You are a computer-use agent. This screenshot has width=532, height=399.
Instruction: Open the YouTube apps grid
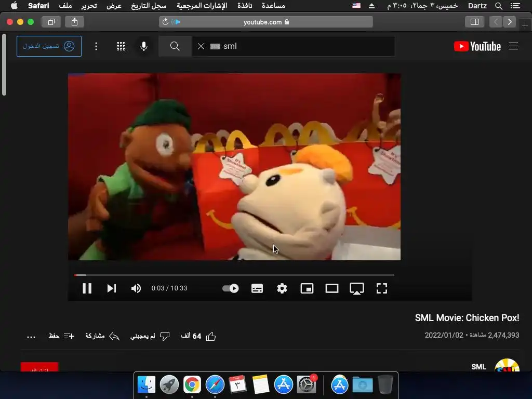[121, 46]
